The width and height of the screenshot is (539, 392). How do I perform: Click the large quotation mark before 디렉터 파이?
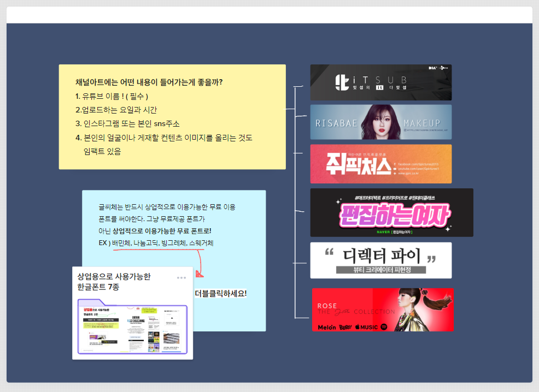click(329, 254)
